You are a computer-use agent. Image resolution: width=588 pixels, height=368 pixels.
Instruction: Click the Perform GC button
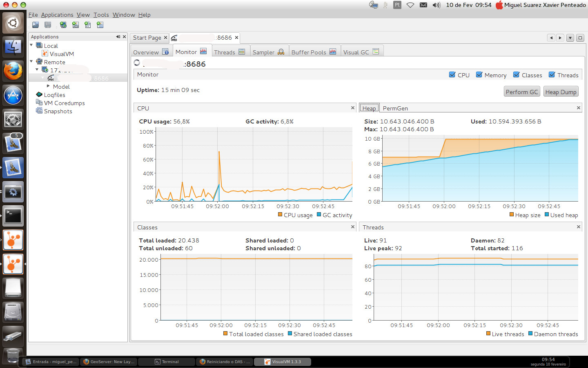(522, 92)
